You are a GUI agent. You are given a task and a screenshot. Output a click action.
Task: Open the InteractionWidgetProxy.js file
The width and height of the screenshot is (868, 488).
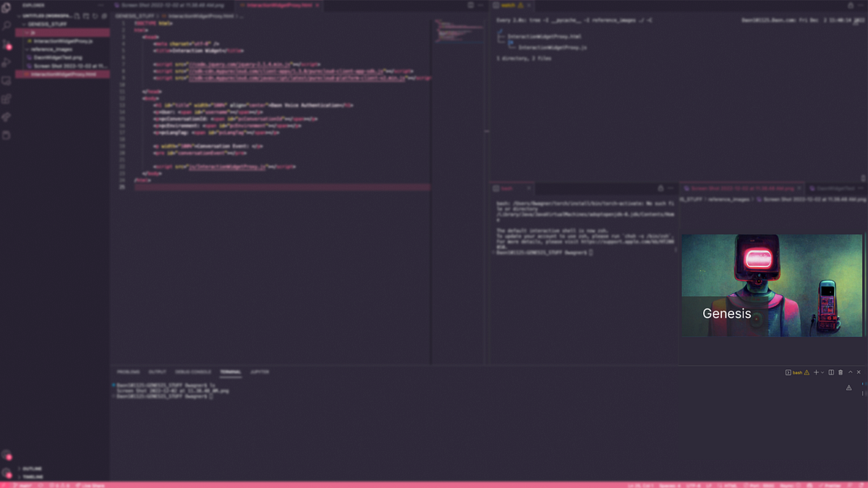pos(64,41)
